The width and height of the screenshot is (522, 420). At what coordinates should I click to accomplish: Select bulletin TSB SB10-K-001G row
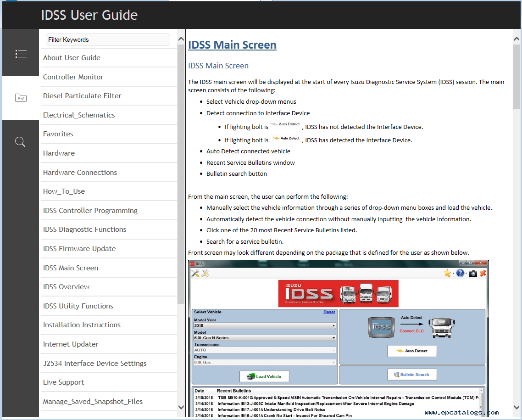point(336,398)
